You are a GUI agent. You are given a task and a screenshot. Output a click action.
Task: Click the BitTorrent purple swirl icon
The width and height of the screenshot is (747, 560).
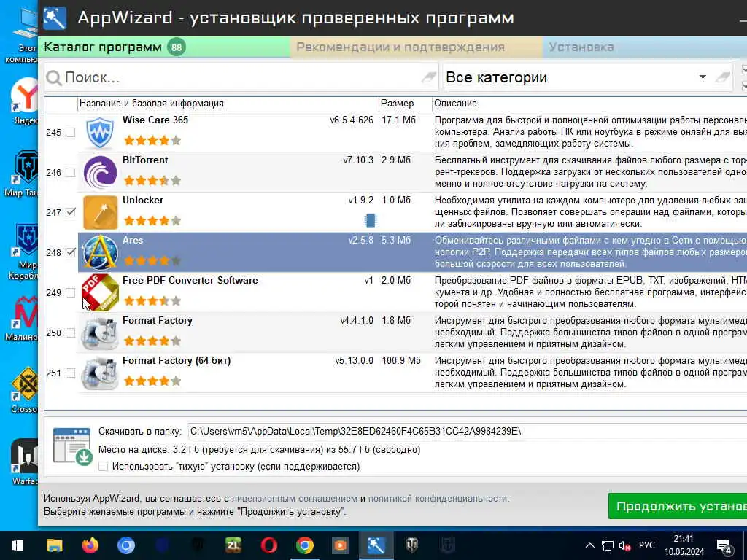pos(100,172)
